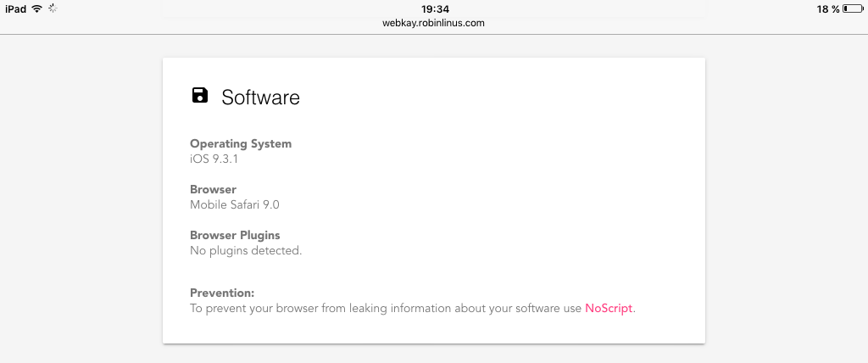
Task: Click the No plugins detected text
Action: 246,250
